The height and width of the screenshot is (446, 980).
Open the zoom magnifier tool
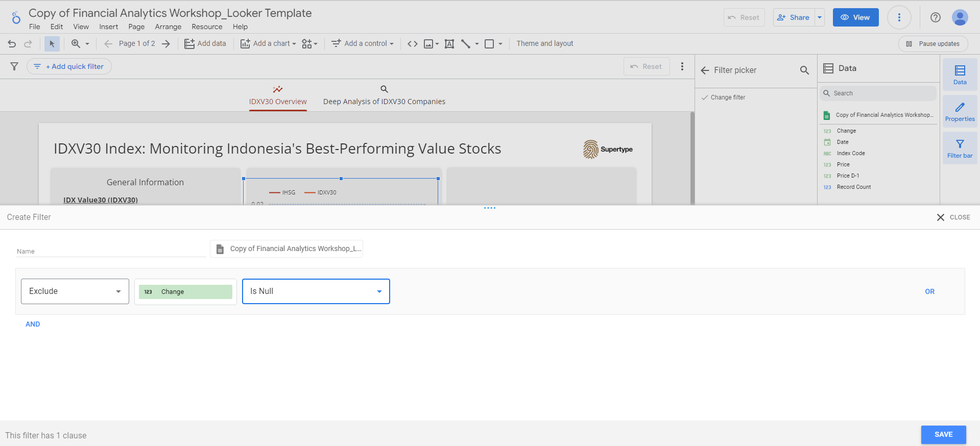pyautogui.click(x=76, y=44)
